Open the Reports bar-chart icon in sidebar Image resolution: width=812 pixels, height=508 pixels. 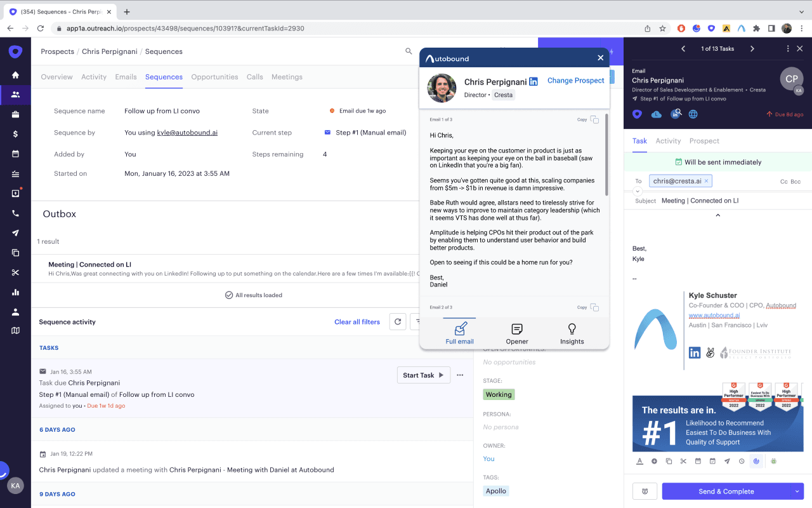15,292
